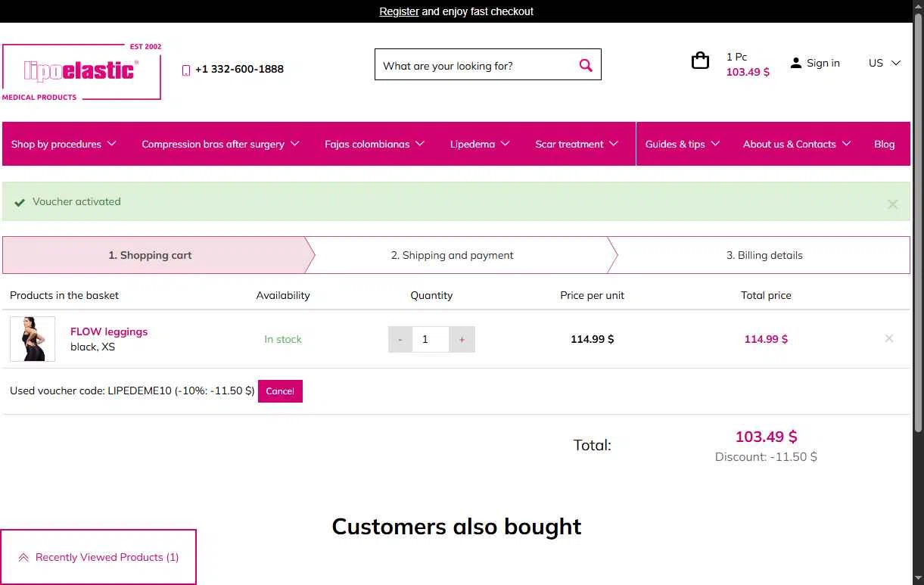Expand the Lipedema menu

[x=480, y=144]
